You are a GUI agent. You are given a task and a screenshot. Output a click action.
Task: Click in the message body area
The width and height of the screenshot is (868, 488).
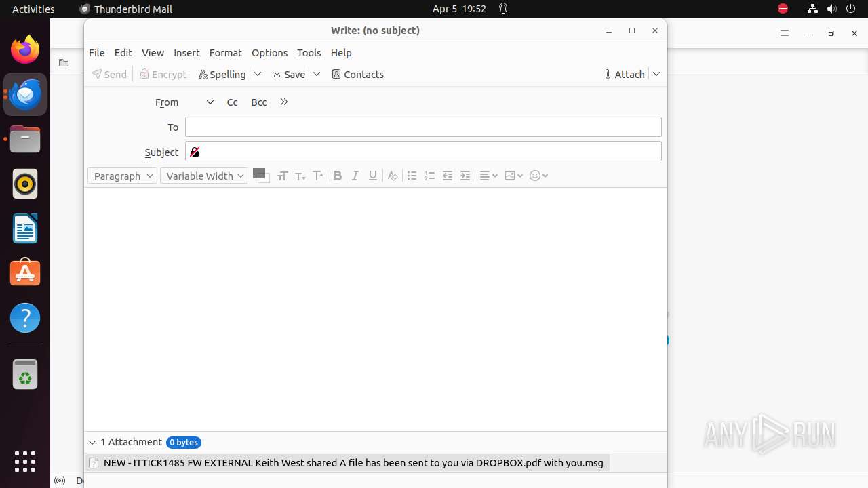pyautogui.click(x=375, y=309)
